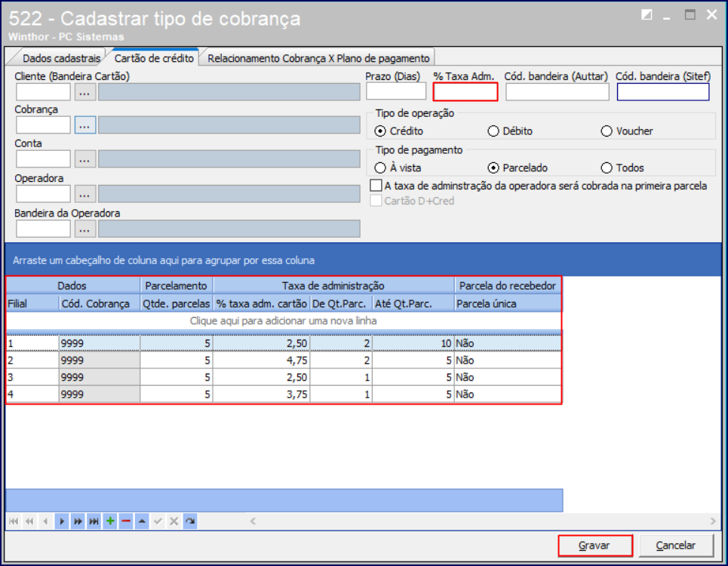Delete row with red minus icon
The height and width of the screenshot is (566, 728).
[126, 521]
